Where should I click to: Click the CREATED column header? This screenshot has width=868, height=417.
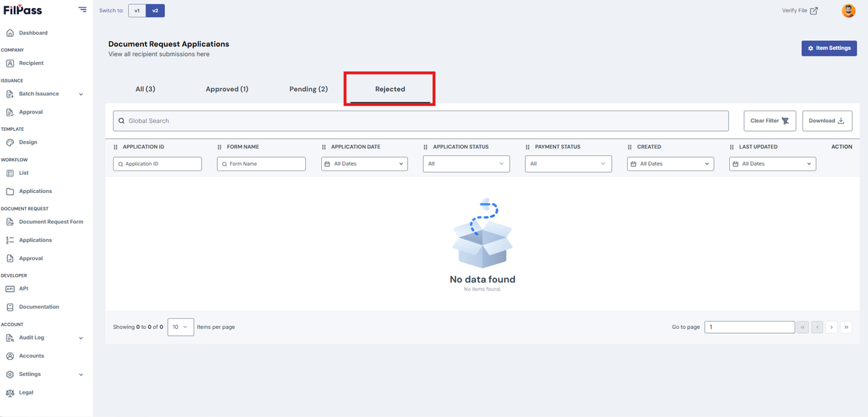click(x=649, y=147)
